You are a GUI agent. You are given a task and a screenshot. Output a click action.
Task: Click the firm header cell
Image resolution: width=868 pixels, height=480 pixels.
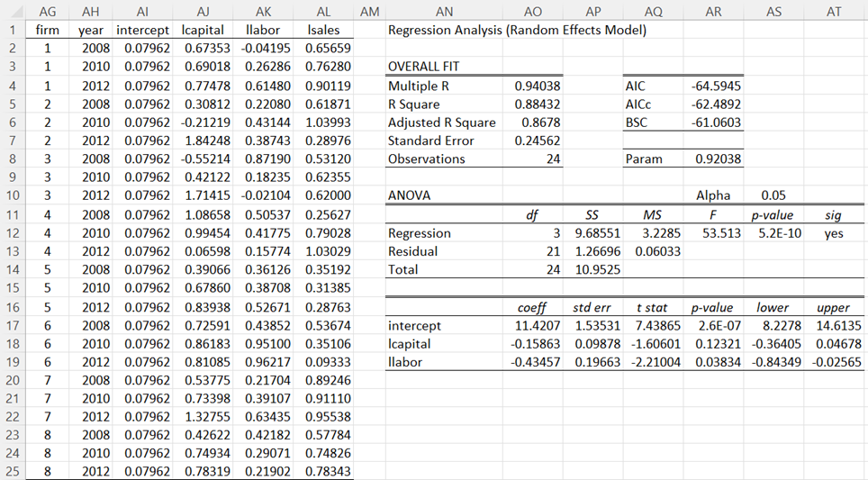(x=47, y=30)
